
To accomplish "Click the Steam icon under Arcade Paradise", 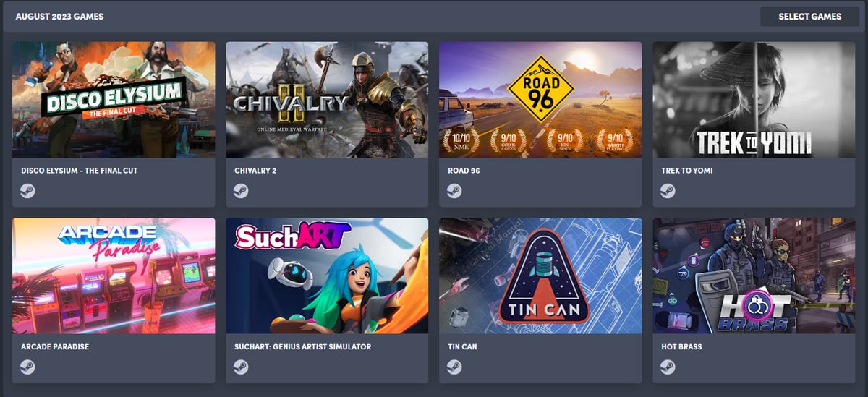I will (x=27, y=367).
